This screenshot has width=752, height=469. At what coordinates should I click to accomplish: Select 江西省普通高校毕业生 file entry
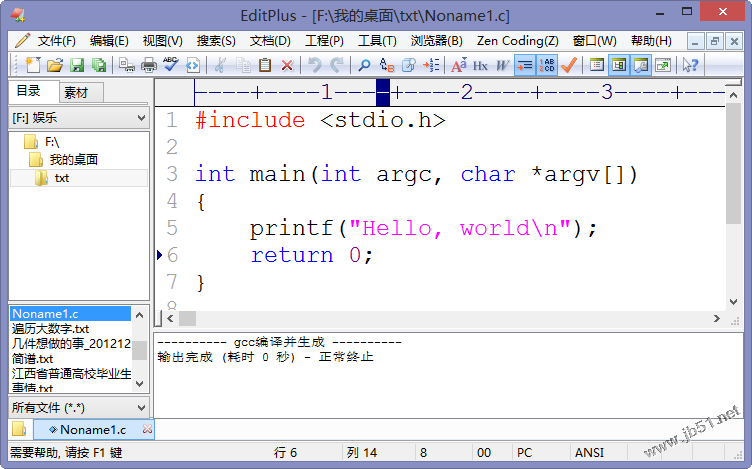coord(70,374)
